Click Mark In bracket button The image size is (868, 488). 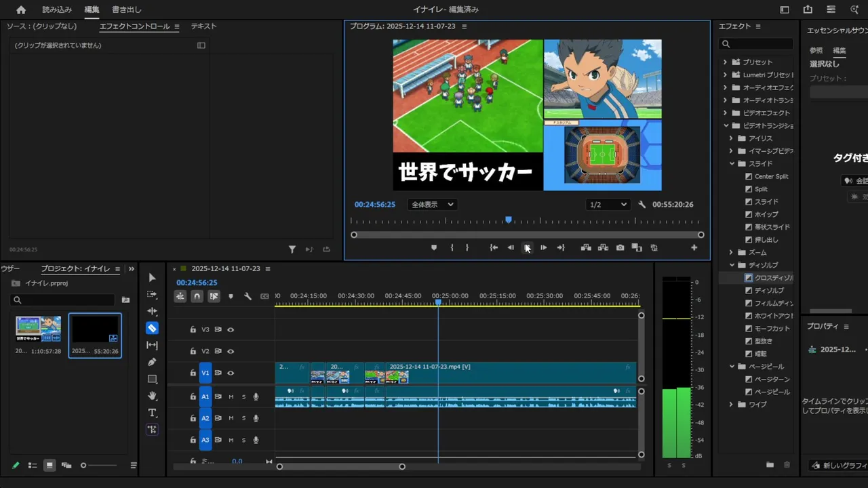[x=452, y=248]
